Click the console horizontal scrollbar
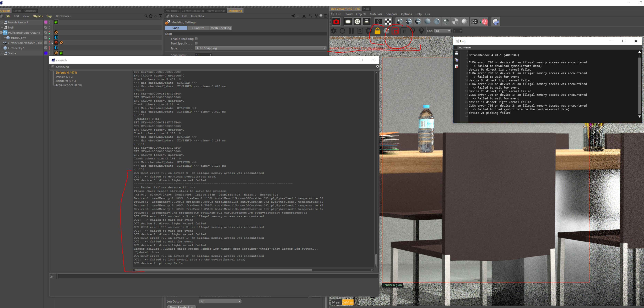The image size is (644, 308). [x=224, y=270]
